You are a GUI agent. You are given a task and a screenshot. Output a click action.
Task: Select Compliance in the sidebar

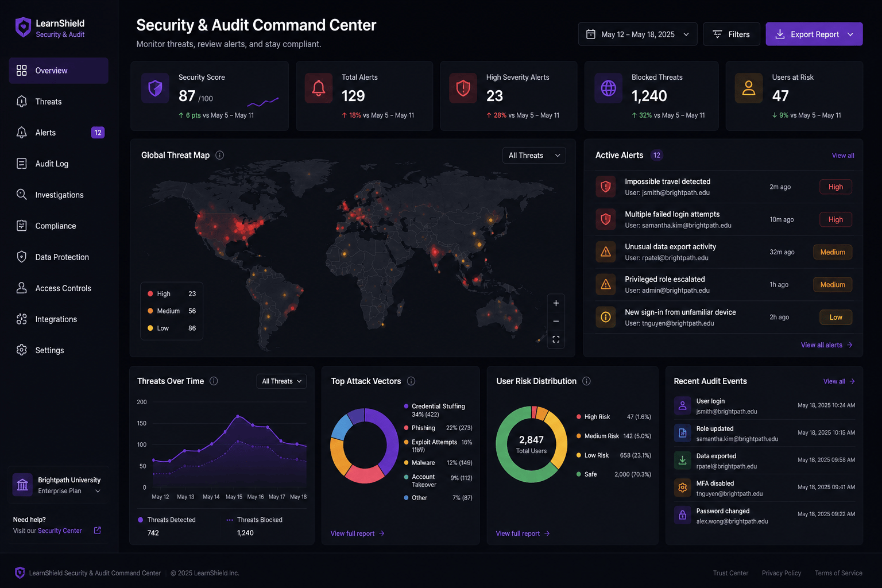[x=59, y=226]
